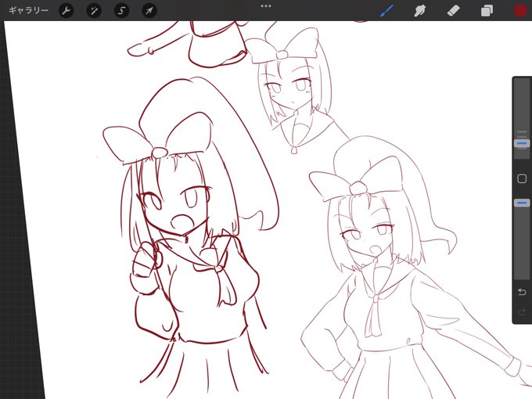Open the dark red color picker
This screenshot has height=399, width=532.
pyautogui.click(x=520, y=10)
